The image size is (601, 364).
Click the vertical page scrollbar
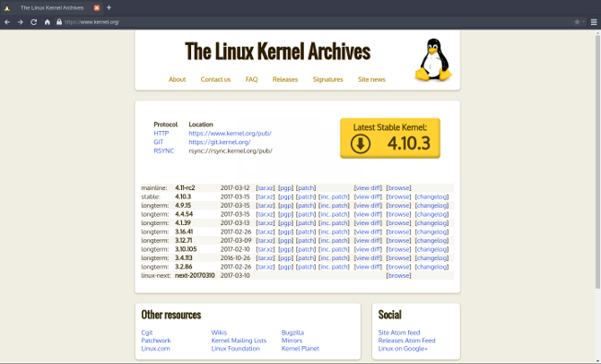pos(597,160)
